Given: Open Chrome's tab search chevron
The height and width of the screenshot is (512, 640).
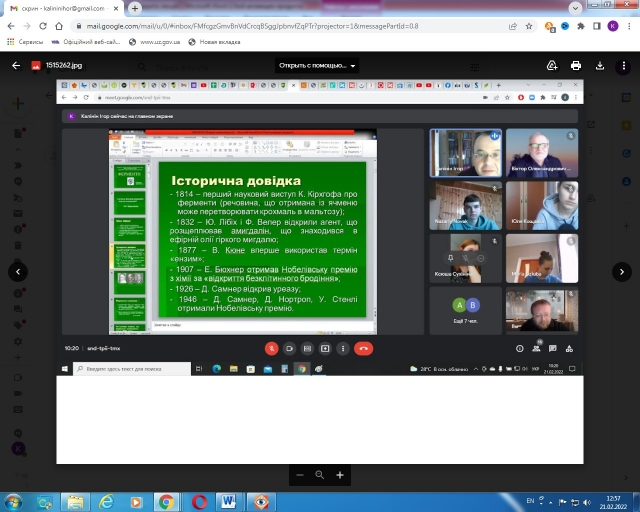Looking at the screenshot, I should (x=575, y=8).
